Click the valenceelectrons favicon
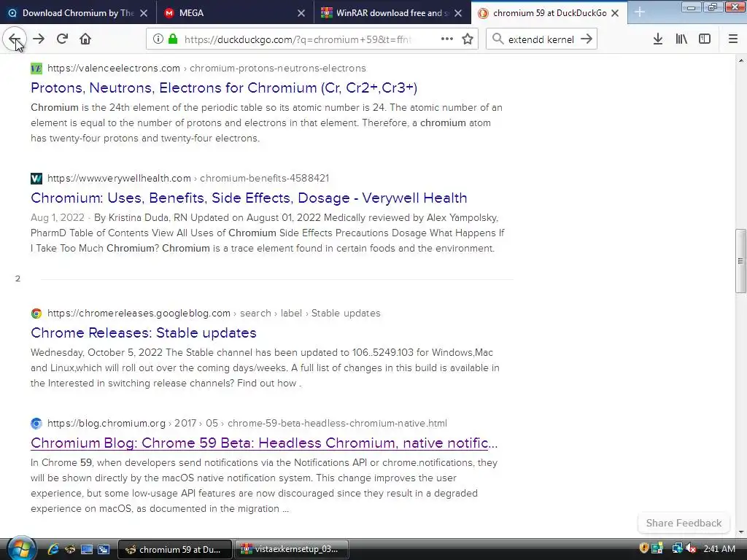747x560 pixels. pos(36,69)
